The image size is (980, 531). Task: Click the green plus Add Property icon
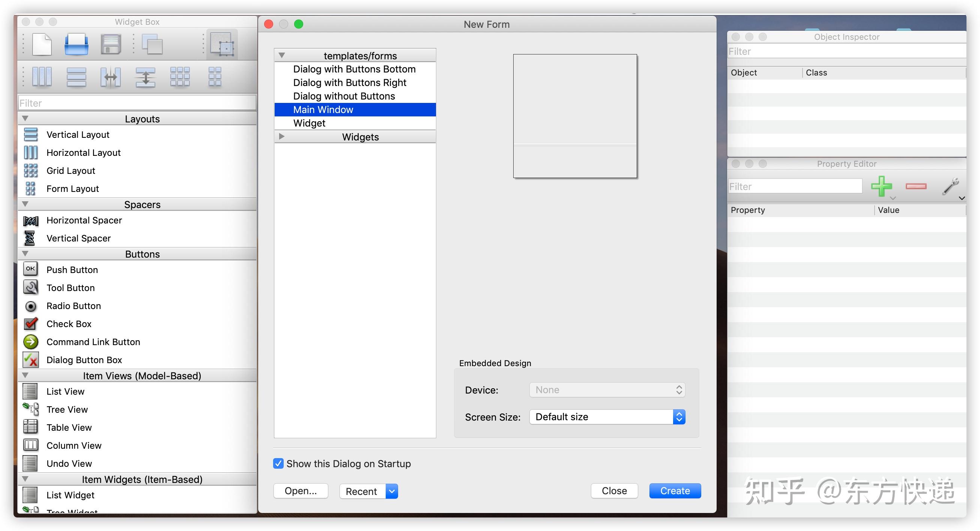click(881, 186)
